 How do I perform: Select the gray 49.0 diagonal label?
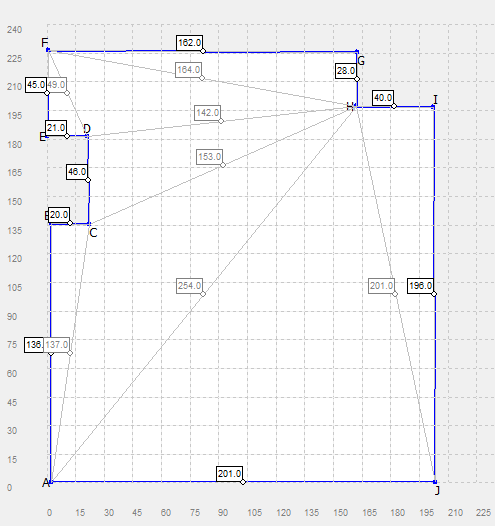coord(56,85)
